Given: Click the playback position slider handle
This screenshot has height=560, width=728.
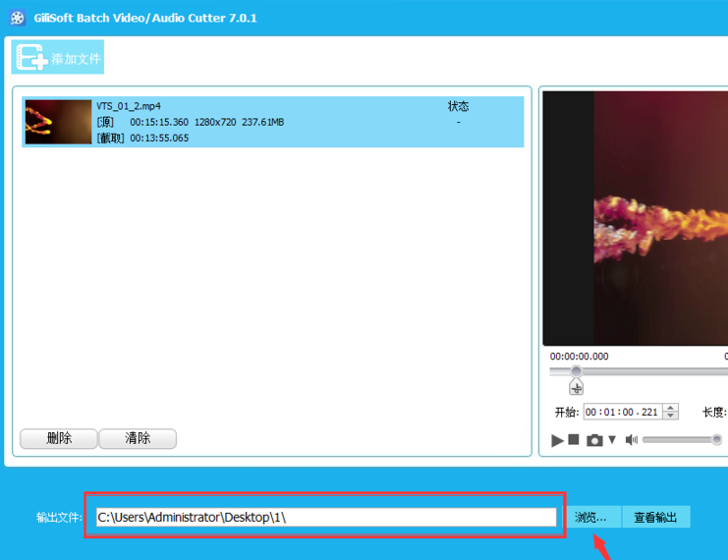Looking at the screenshot, I should click(x=576, y=371).
